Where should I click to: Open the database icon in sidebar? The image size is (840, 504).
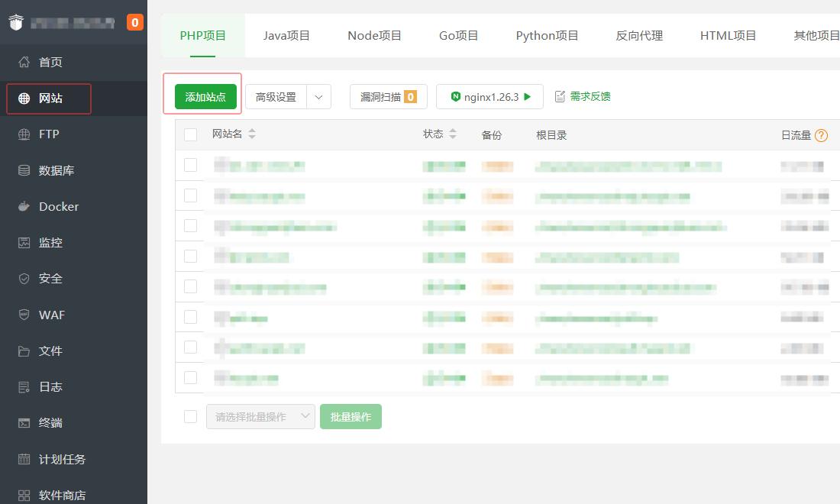point(24,171)
